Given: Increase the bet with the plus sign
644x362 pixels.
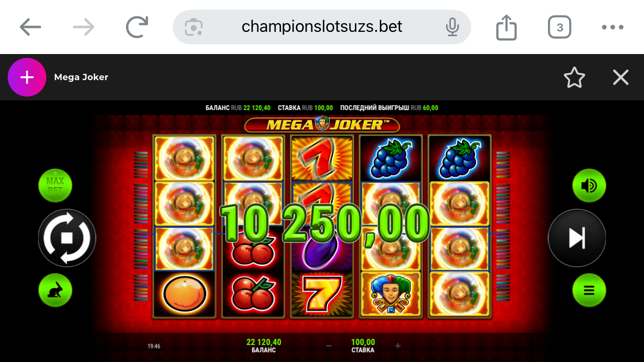Looking at the screenshot, I should (x=398, y=346).
